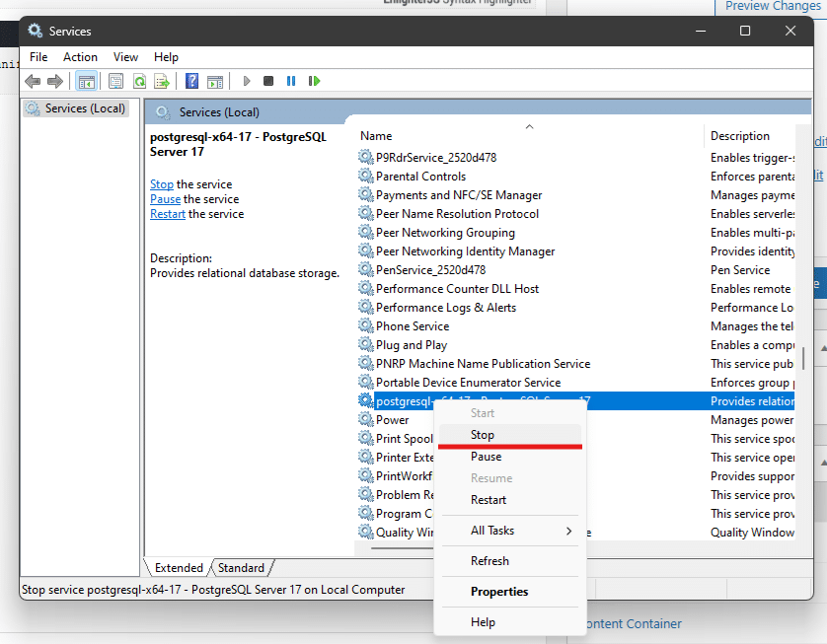Open the Properties toolbar icon
The height and width of the screenshot is (644, 827).
coord(115,81)
